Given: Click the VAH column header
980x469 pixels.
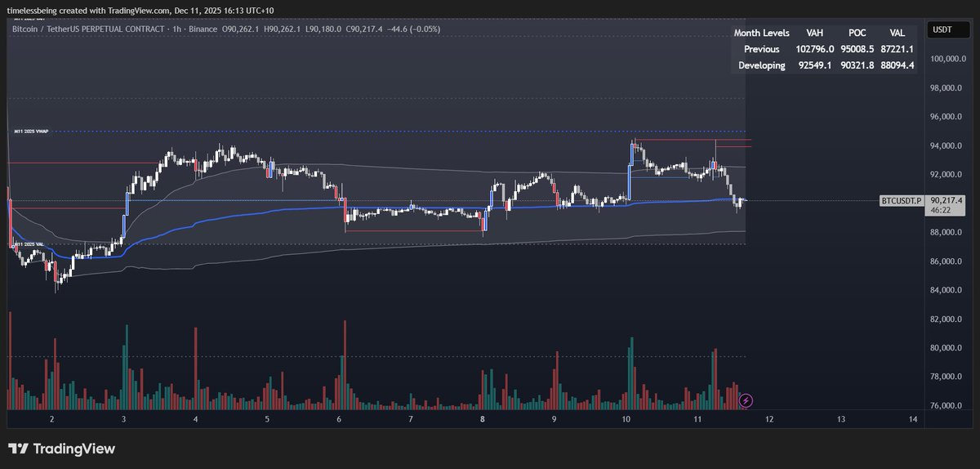Looking at the screenshot, I should (x=816, y=33).
